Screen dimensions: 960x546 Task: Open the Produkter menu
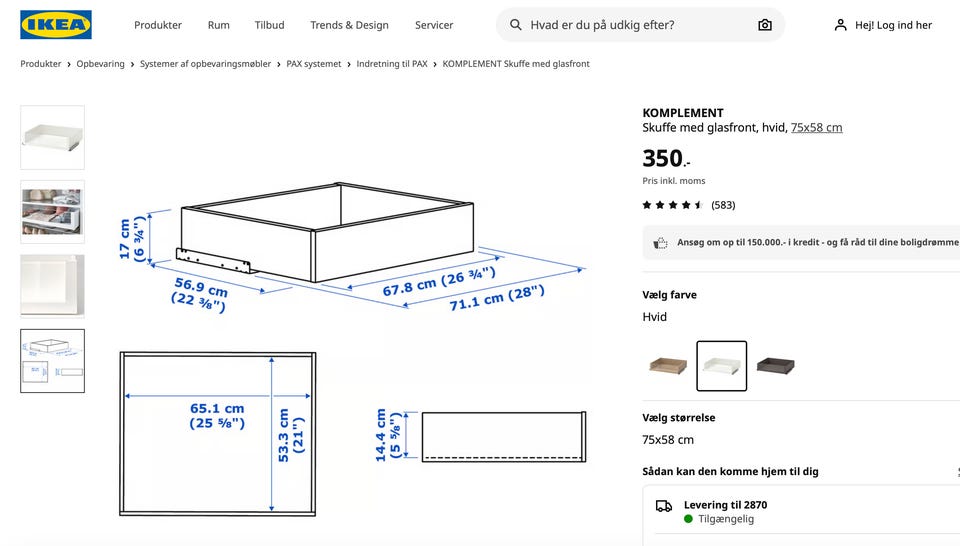[x=158, y=25]
